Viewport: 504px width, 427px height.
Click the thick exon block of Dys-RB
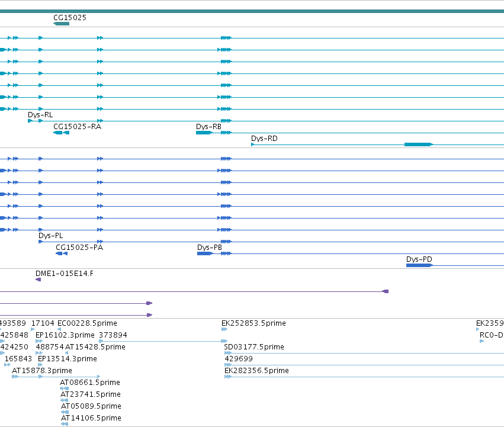(x=204, y=133)
